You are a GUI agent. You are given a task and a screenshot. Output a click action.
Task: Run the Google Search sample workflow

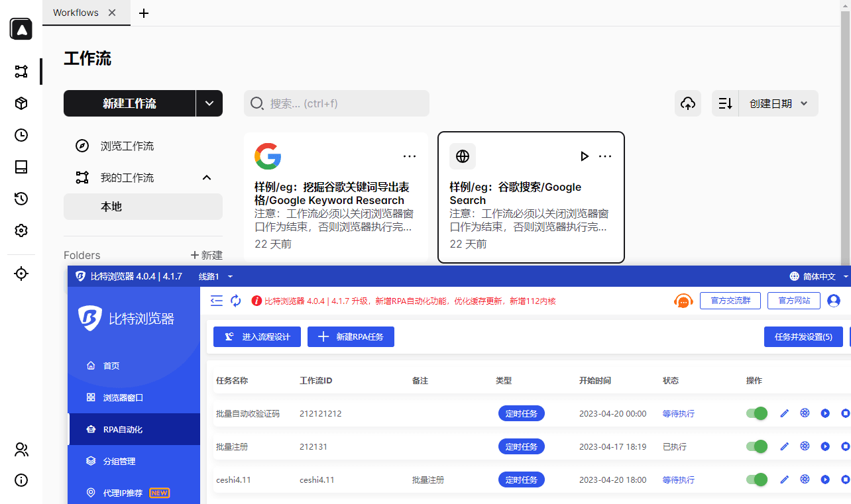coord(584,156)
